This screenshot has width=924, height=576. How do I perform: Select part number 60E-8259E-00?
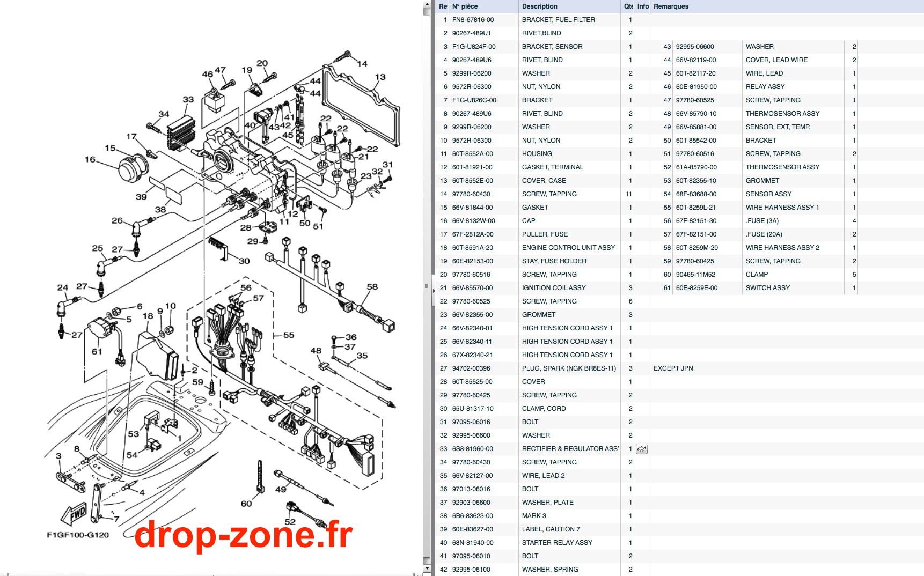[696, 288]
